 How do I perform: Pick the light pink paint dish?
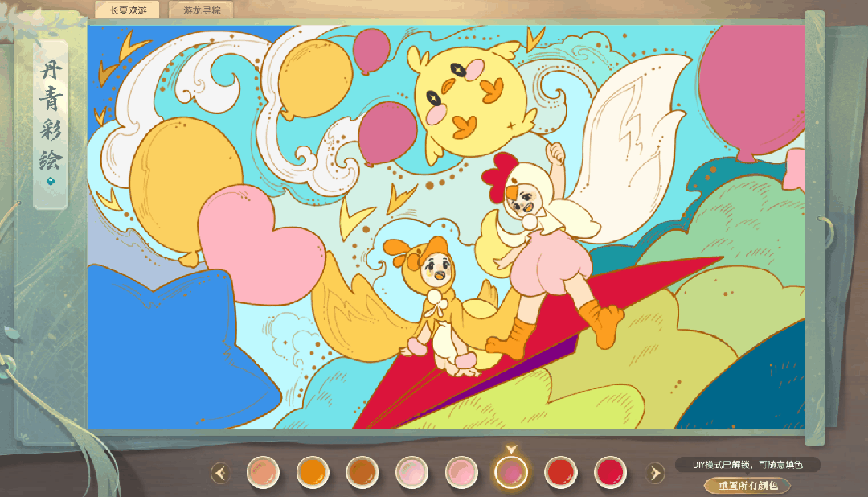(x=461, y=471)
